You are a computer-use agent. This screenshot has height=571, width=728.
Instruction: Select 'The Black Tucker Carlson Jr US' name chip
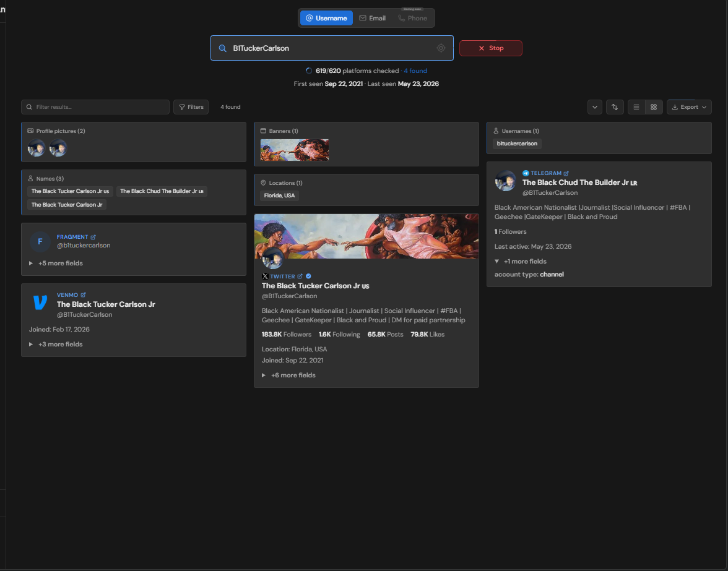click(x=70, y=191)
